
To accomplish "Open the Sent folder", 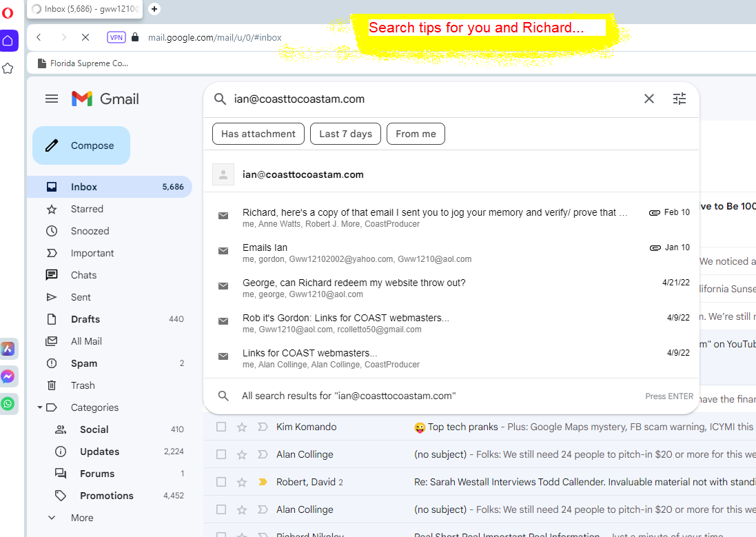I will [110, 297].
